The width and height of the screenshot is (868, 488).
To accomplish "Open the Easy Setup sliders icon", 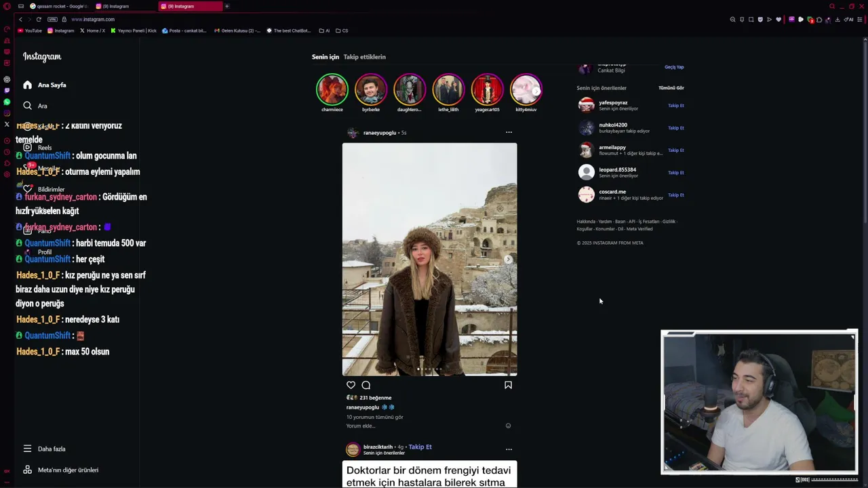I will pyautogui.click(x=860, y=19).
